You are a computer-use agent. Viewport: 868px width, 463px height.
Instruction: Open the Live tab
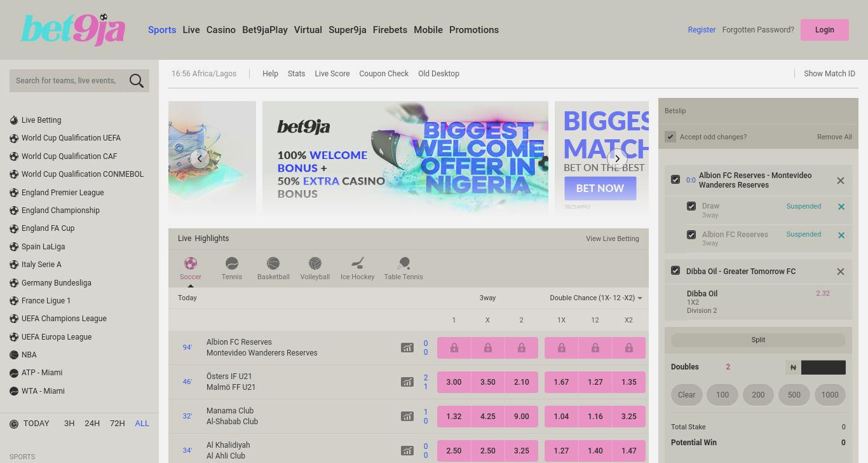tap(191, 30)
